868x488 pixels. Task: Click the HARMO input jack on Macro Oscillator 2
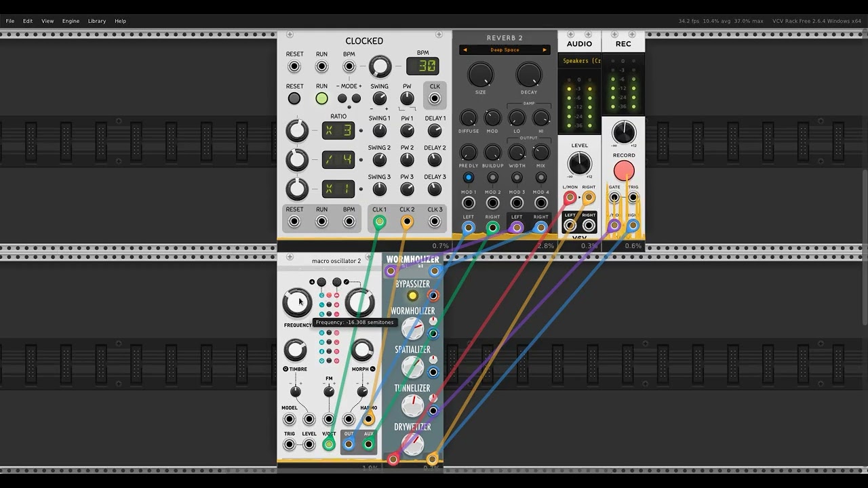pos(368,420)
